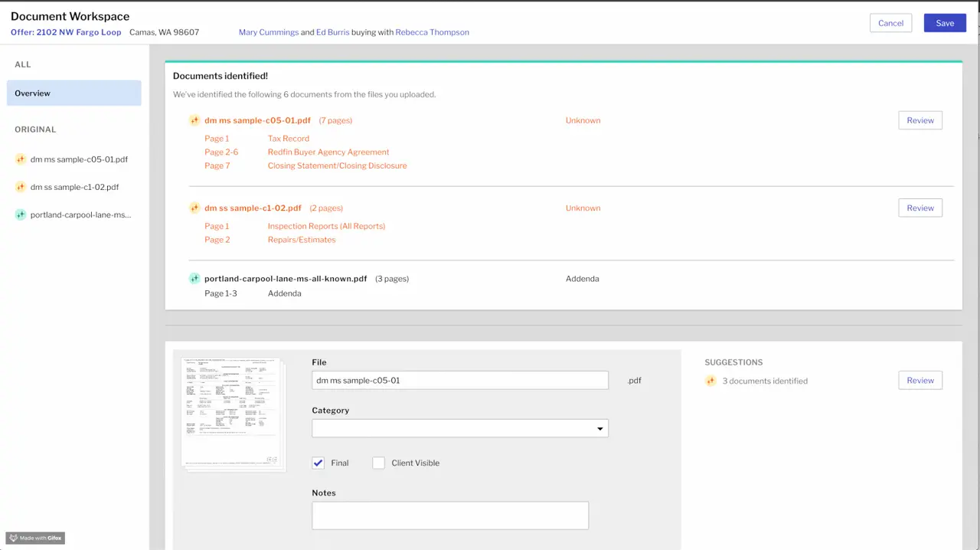
Task: Review dm ms sample-c05-01.pdf documents
Action: [x=920, y=120]
